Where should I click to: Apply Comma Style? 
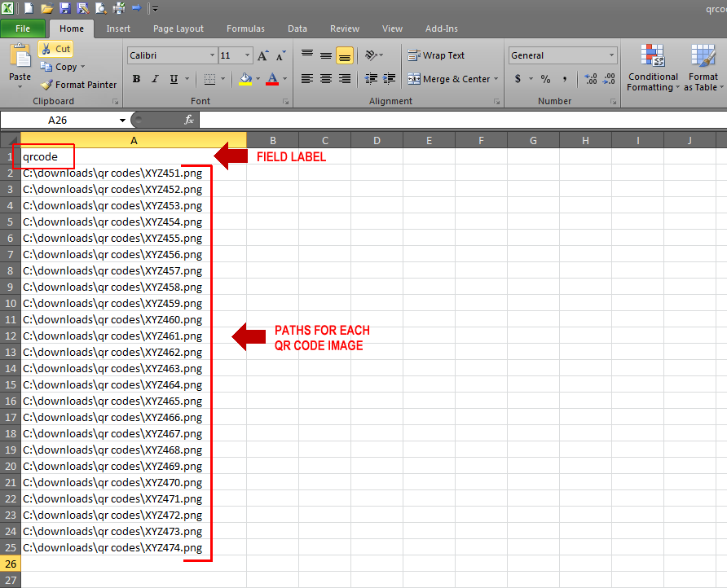565,79
